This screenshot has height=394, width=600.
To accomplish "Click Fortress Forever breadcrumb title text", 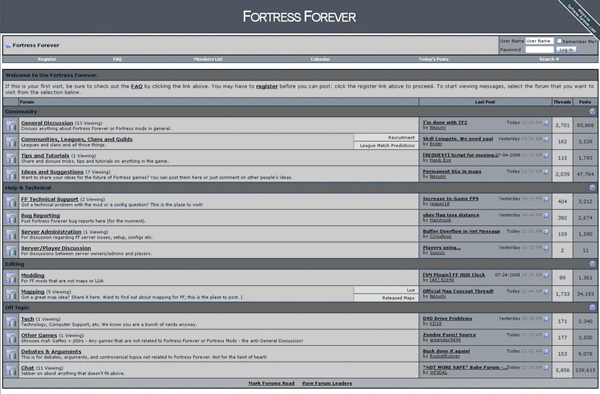I will pos(36,46).
